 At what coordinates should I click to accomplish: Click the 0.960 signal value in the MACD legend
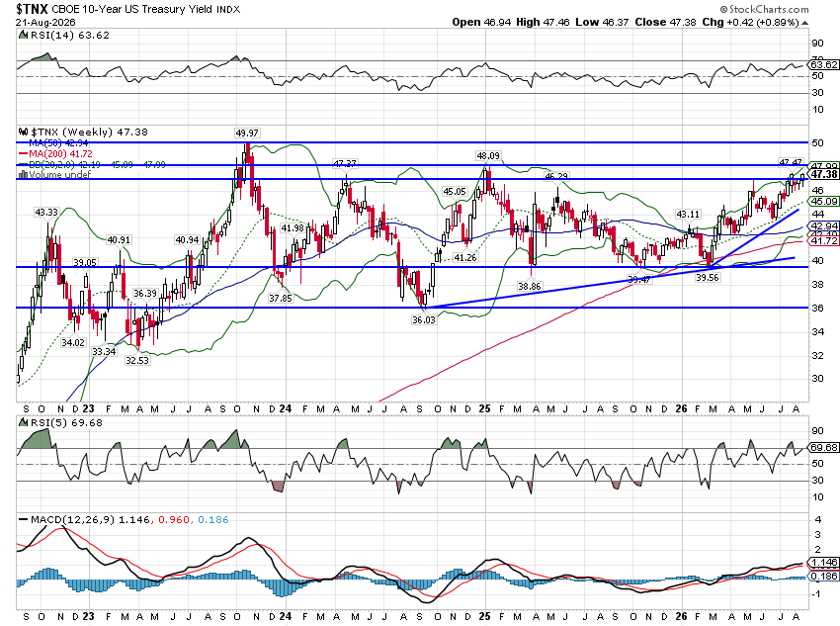[x=174, y=519]
